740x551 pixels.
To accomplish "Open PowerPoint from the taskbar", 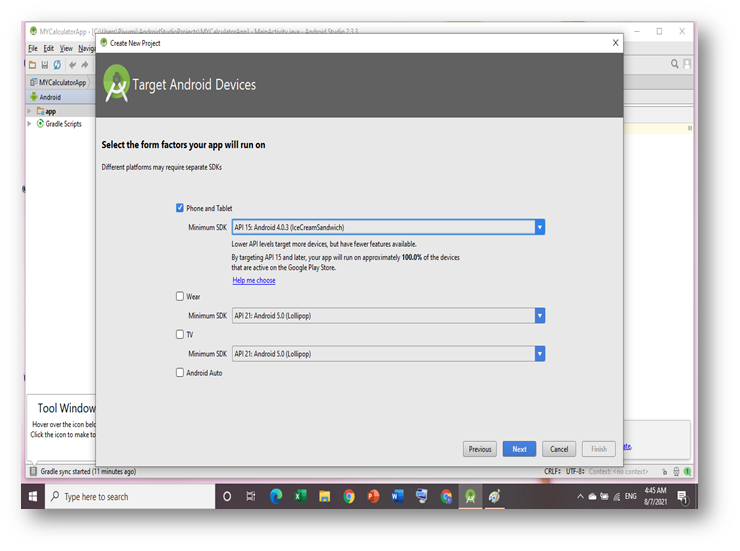I will pyautogui.click(x=373, y=496).
